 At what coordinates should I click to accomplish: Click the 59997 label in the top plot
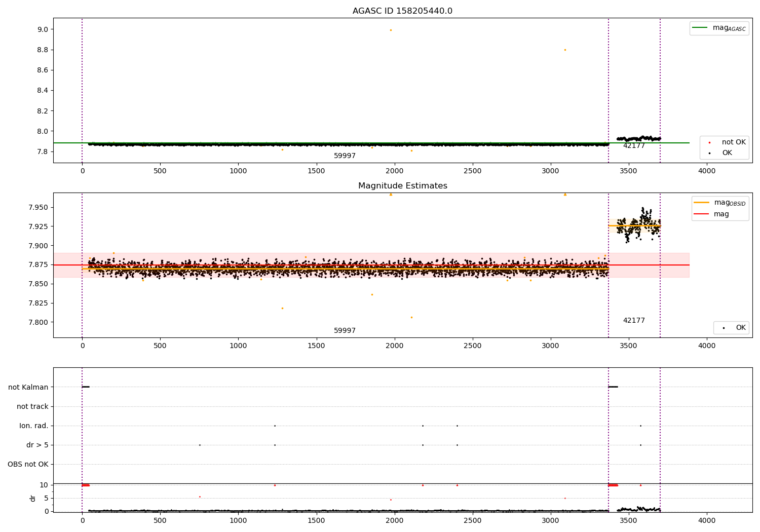(345, 156)
